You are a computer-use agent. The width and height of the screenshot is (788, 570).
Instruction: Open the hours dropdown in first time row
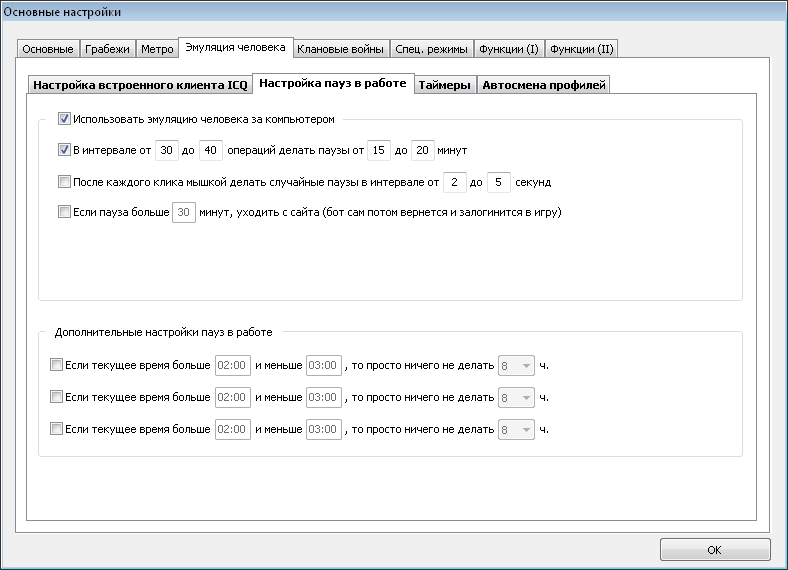coord(516,365)
